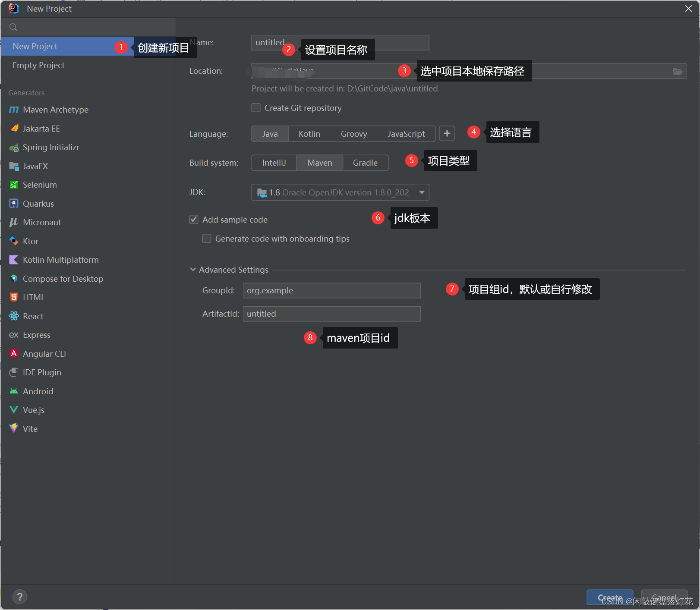Image resolution: width=700 pixels, height=610 pixels.
Task: Click the GroupId input field
Action: 332,290
